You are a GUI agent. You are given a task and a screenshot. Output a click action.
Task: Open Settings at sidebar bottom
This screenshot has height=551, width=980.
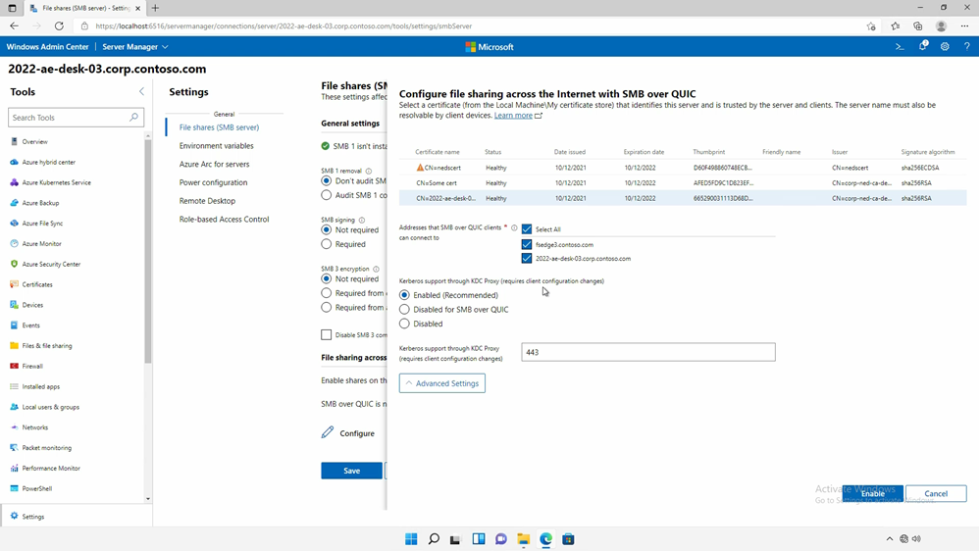click(32, 517)
